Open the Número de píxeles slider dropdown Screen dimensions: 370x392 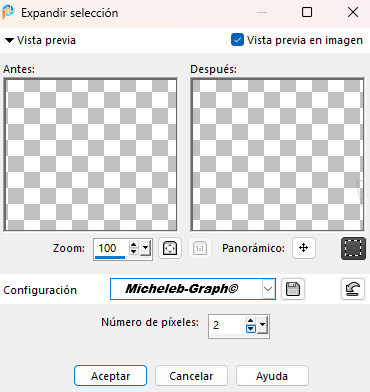263,325
